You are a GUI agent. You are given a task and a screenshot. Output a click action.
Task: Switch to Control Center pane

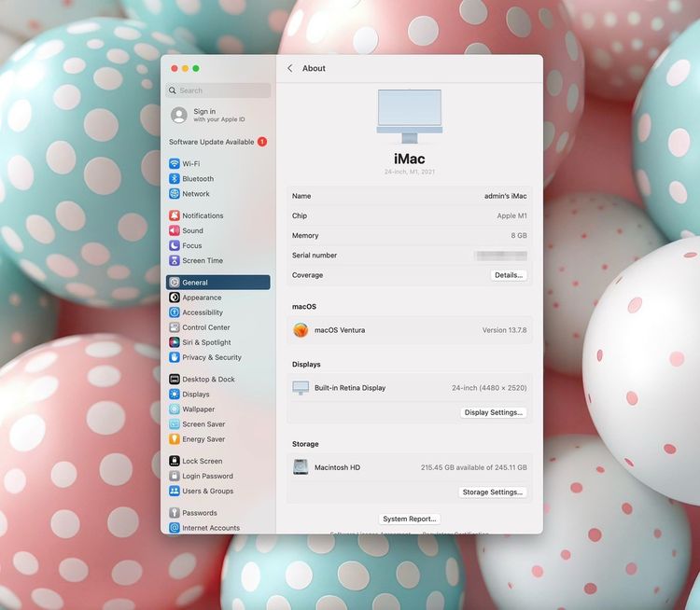coord(205,327)
